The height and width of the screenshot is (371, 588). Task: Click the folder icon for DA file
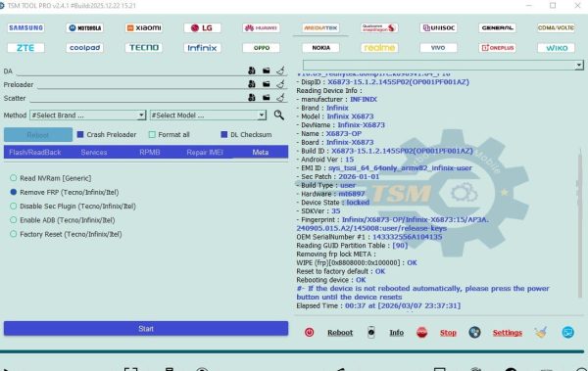click(267, 70)
